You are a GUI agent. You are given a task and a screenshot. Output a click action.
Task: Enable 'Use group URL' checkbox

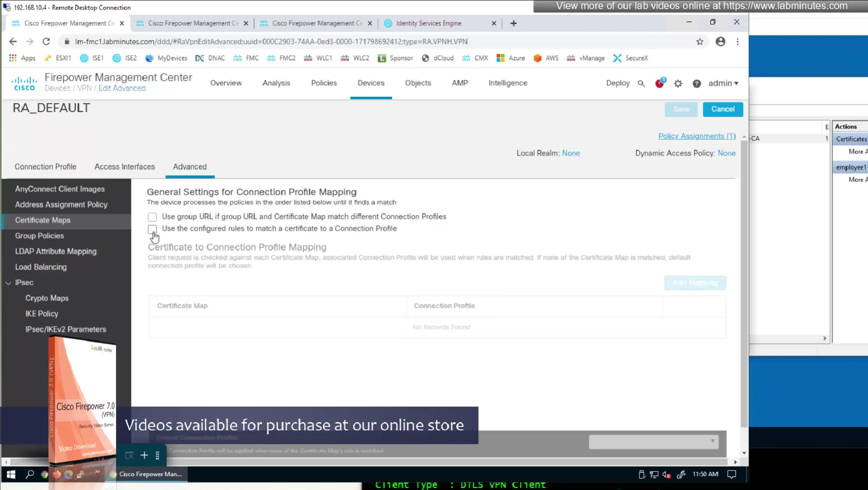click(152, 217)
